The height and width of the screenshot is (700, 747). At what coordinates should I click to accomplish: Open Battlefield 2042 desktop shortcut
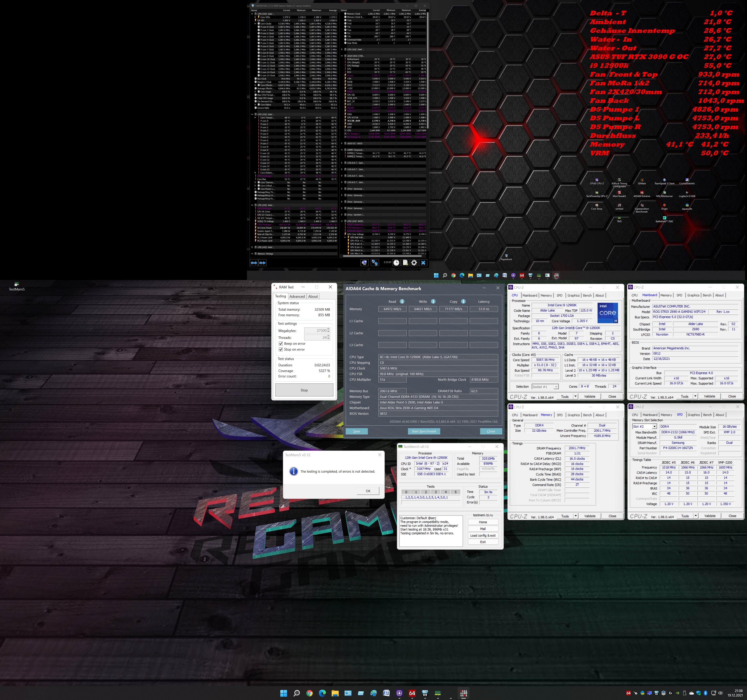point(664,219)
